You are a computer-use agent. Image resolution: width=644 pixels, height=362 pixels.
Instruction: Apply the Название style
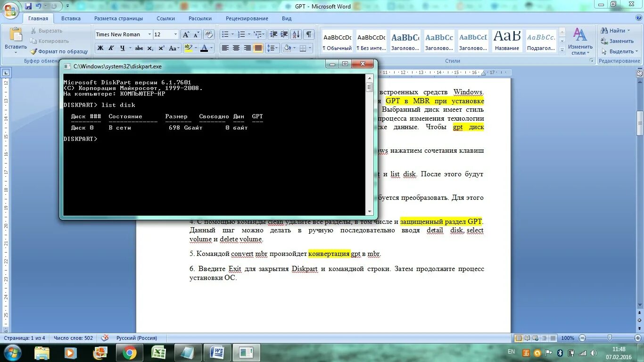(507, 41)
